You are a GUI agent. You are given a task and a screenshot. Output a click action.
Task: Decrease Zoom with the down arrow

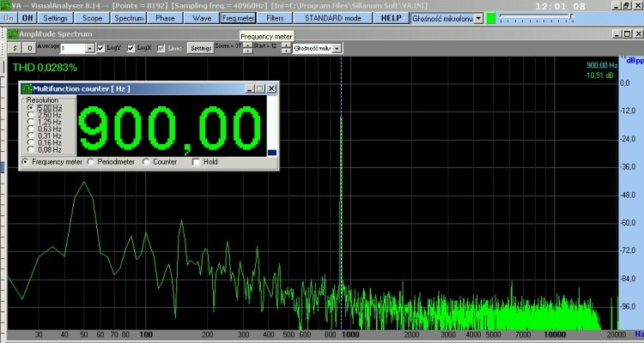tap(247, 51)
